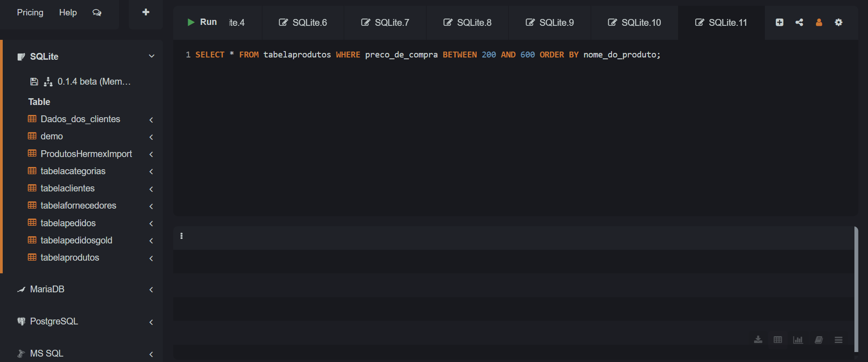Click the PostgreSQL label

coord(54,321)
